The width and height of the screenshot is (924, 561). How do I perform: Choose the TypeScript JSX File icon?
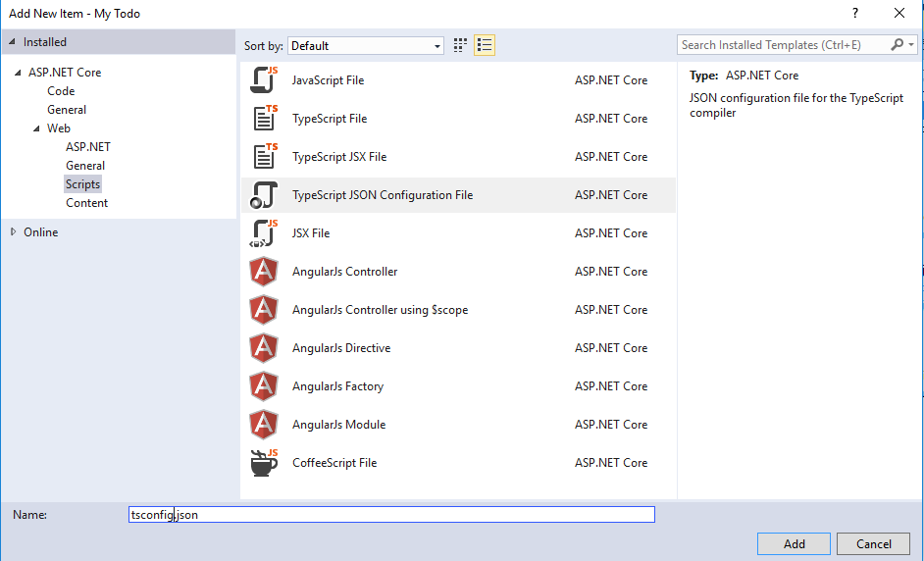(x=264, y=157)
